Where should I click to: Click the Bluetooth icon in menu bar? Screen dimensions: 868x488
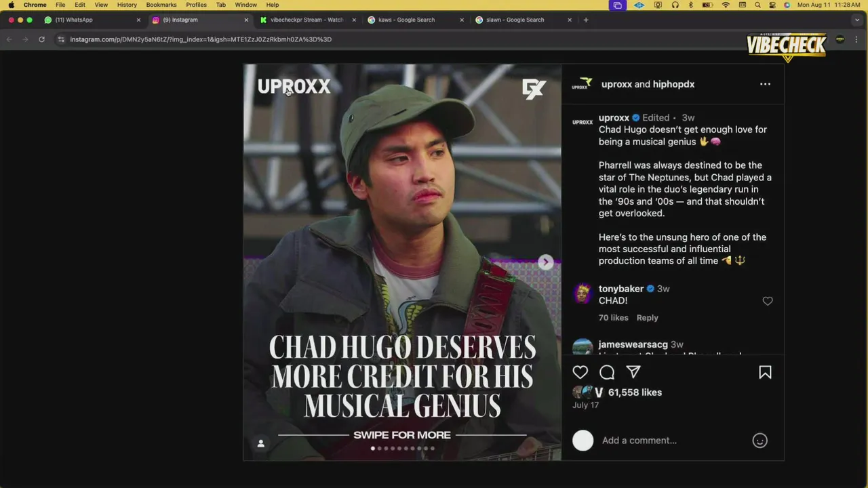click(691, 5)
